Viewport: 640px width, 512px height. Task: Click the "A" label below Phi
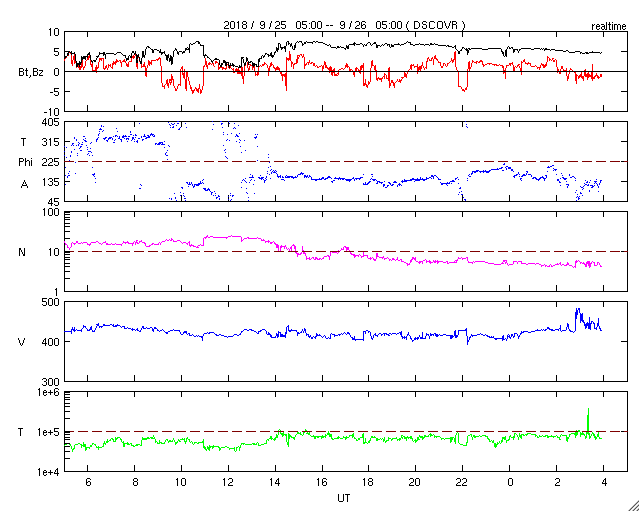coord(24,185)
